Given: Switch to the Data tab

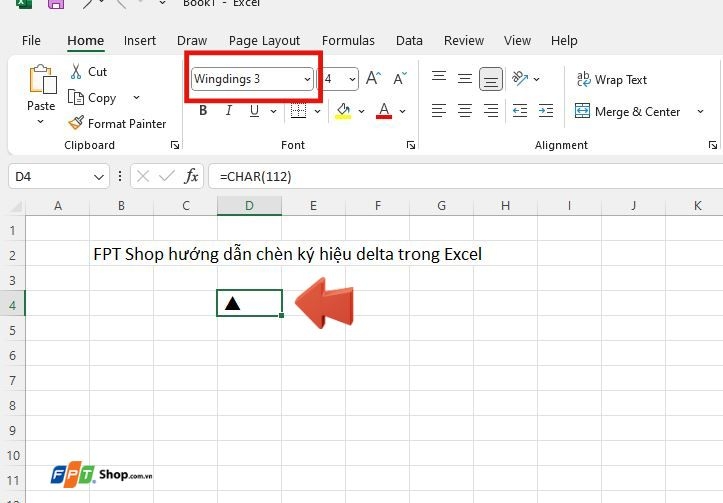Looking at the screenshot, I should tap(409, 41).
